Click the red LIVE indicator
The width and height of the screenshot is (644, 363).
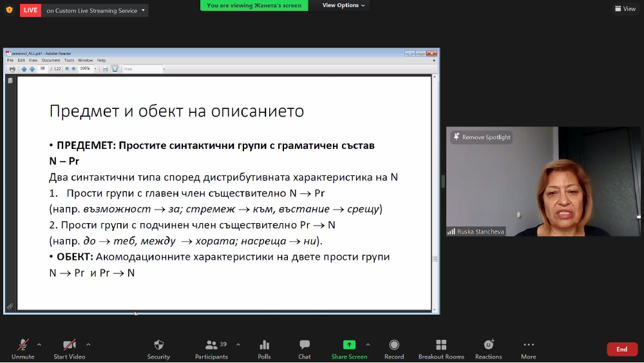(30, 10)
